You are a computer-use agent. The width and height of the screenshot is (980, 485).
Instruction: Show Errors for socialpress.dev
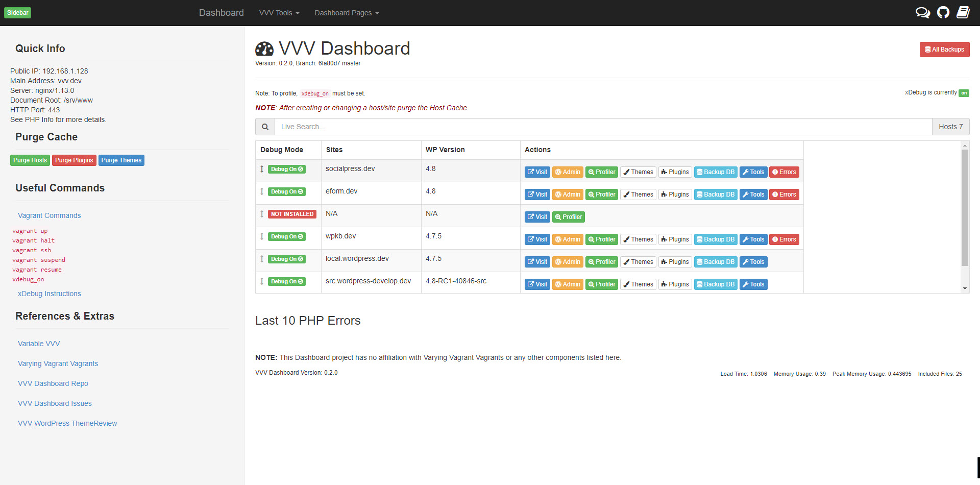784,172
